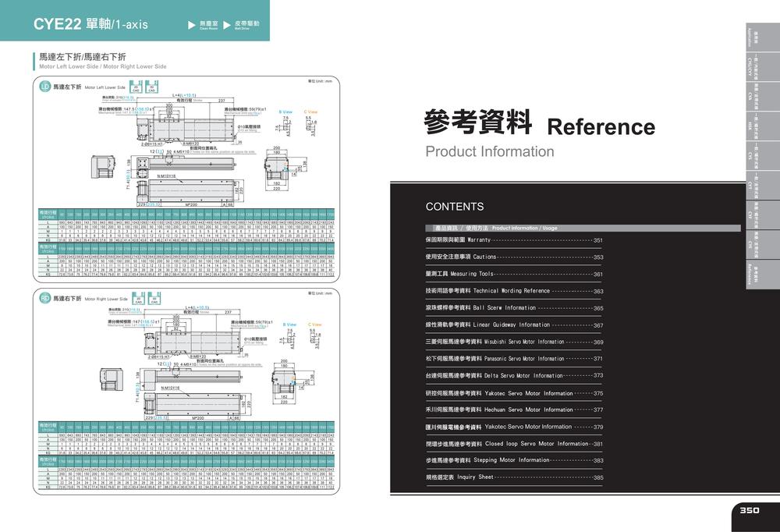Click the 'Product Information / Usage' section bar
Viewport: 780px width, 532px height.
point(583,228)
